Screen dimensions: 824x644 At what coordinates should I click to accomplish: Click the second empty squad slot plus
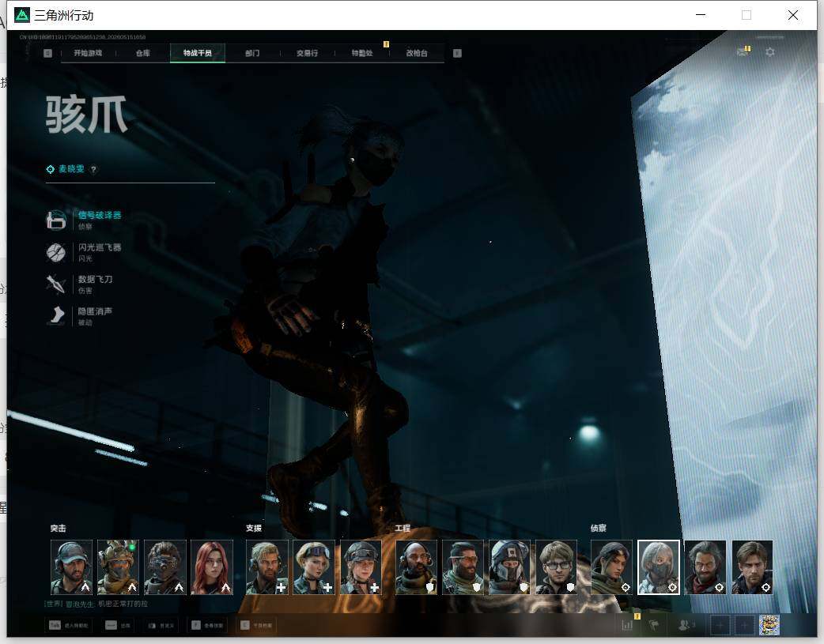[744, 625]
